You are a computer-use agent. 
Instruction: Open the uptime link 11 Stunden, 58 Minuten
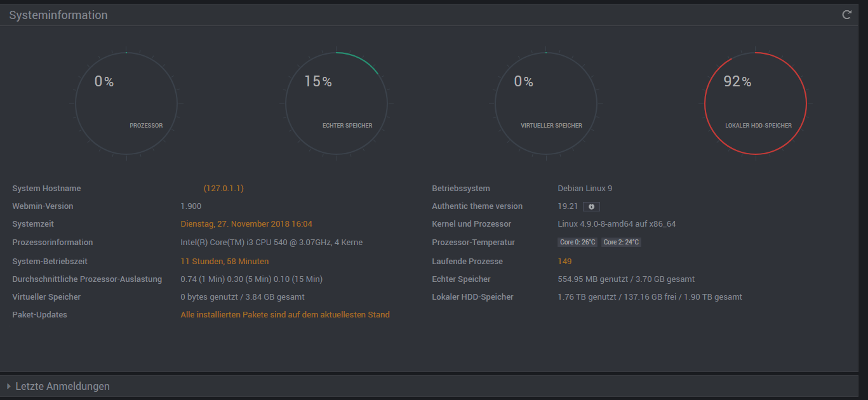click(x=224, y=262)
